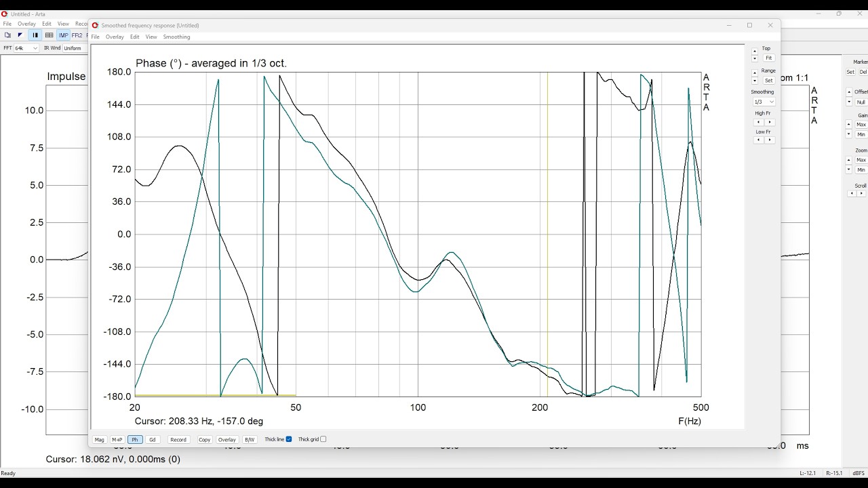
Task: Click the Offset Null button in Arta window
Action: [861, 102]
